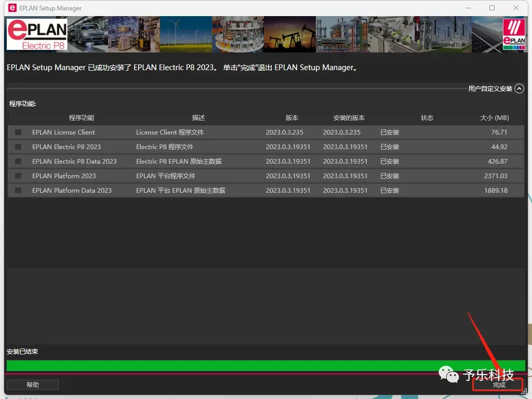Image resolution: width=532 pixels, height=399 pixels.
Task: Select the EPLAN Electric P8 Data 2023 name
Action: (74, 162)
